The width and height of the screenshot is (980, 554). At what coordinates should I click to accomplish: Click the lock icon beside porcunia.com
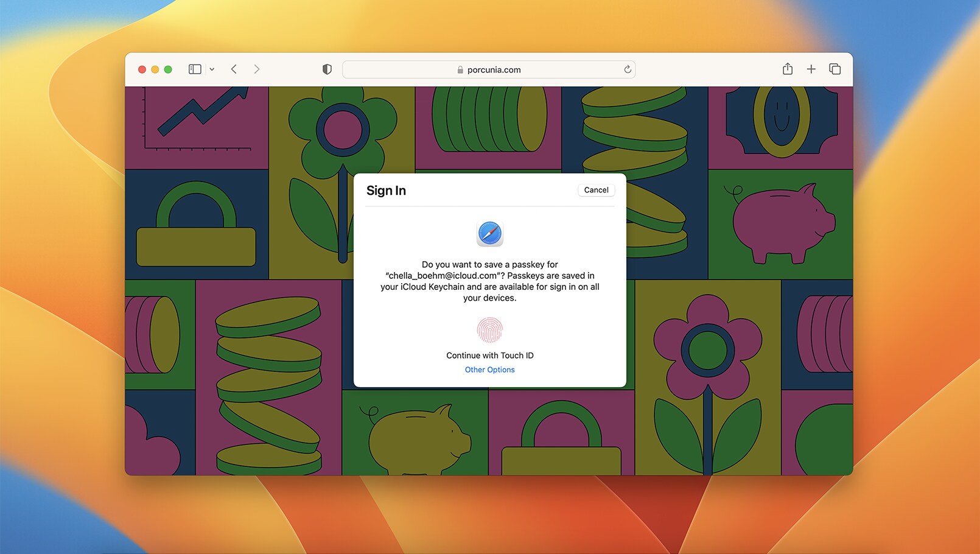460,70
